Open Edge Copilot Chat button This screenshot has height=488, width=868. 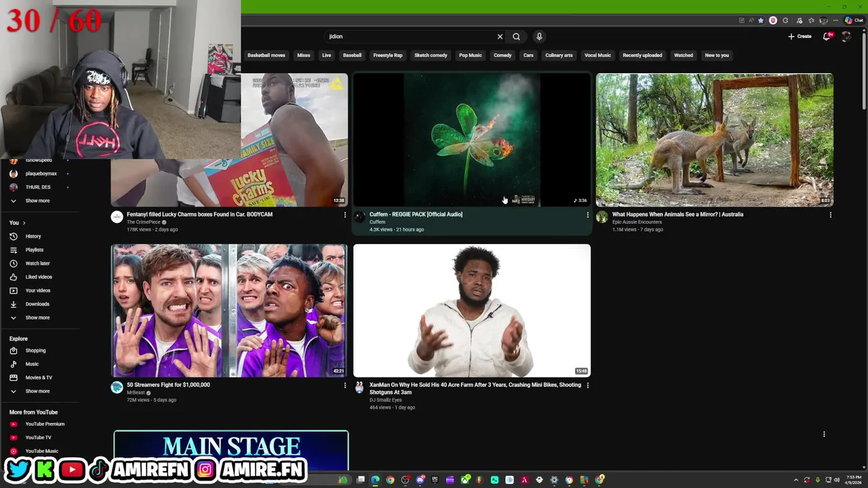point(854,20)
